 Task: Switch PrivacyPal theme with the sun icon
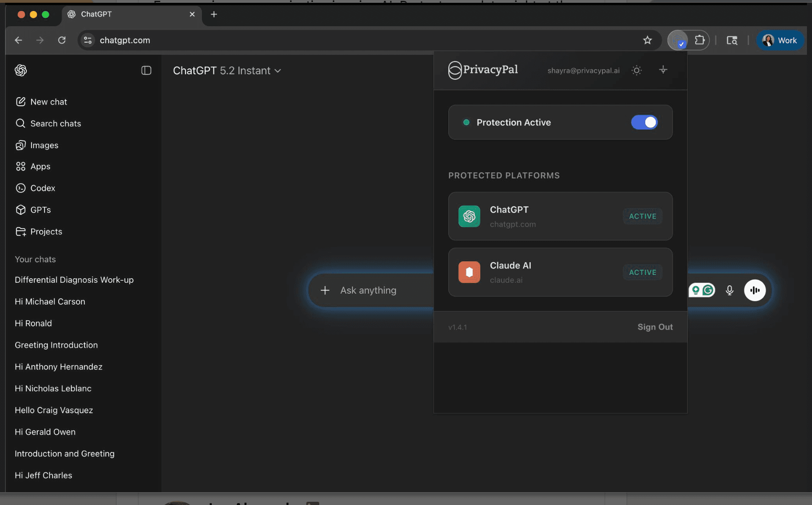637,70
